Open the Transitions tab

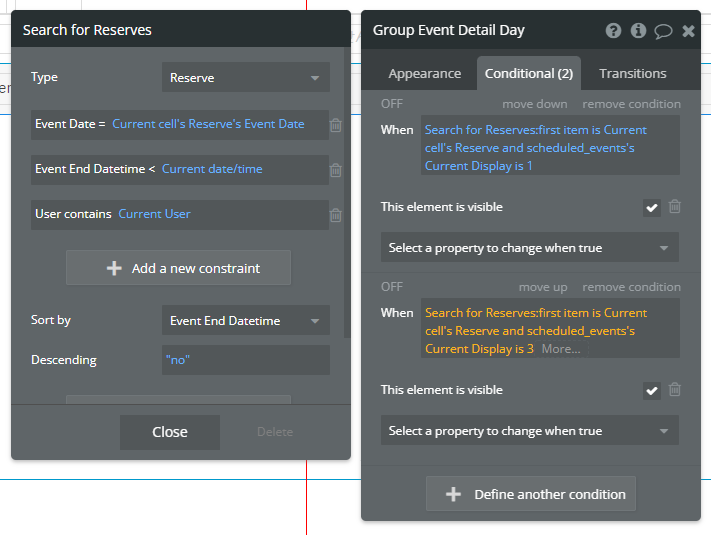click(632, 74)
